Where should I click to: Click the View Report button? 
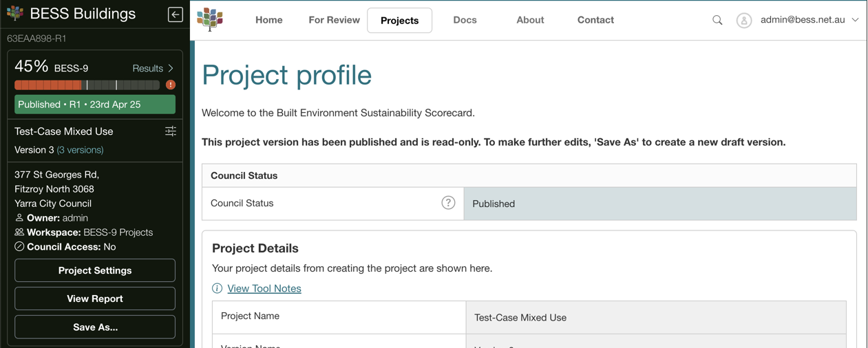(95, 298)
